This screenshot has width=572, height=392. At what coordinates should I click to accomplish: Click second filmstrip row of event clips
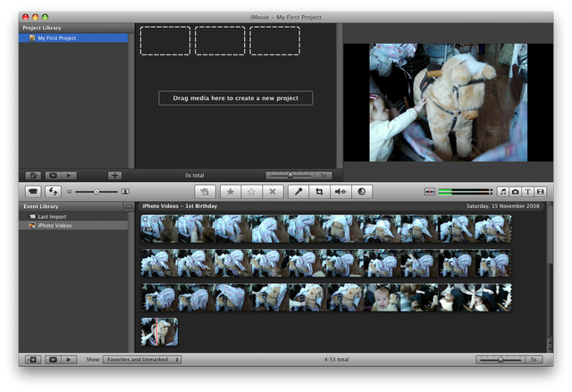pyautogui.click(x=326, y=263)
